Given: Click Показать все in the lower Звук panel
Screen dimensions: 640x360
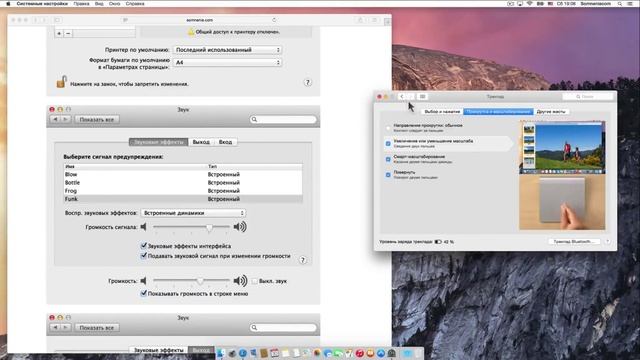Looking at the screenshot, I should pos(97,327).
